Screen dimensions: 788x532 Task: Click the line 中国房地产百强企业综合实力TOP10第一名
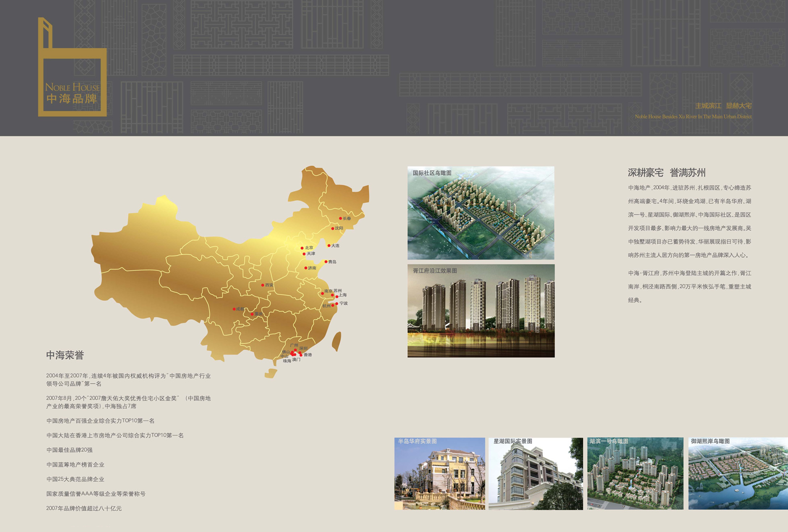pos(100,421)
